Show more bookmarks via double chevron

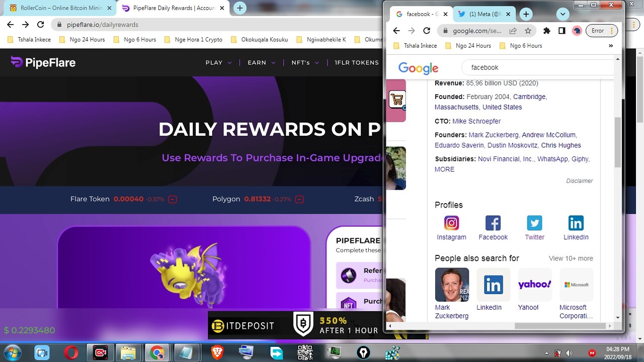611,46
